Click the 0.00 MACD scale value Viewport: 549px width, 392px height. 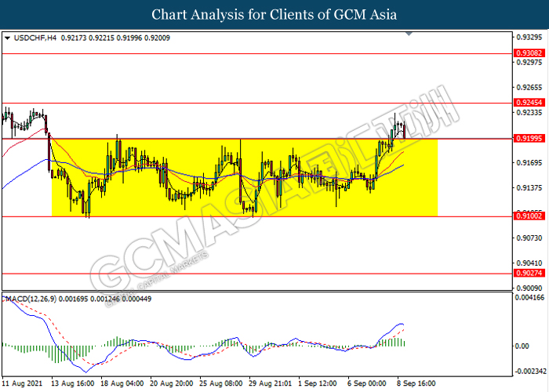(522, 347)
